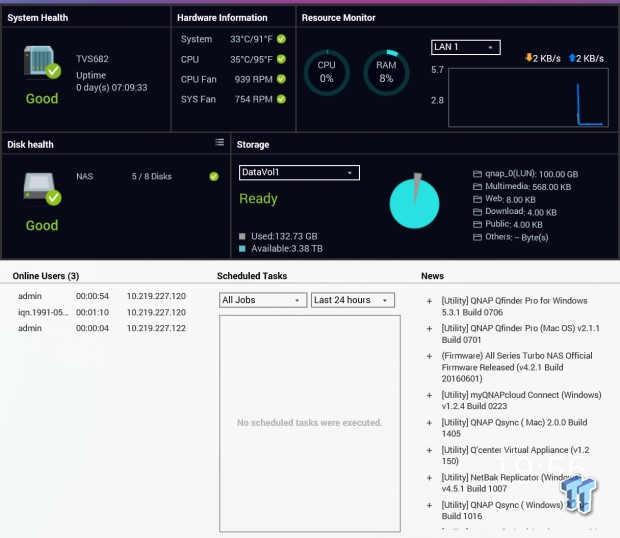Open the Disk health list view icon

coord(219,142)
